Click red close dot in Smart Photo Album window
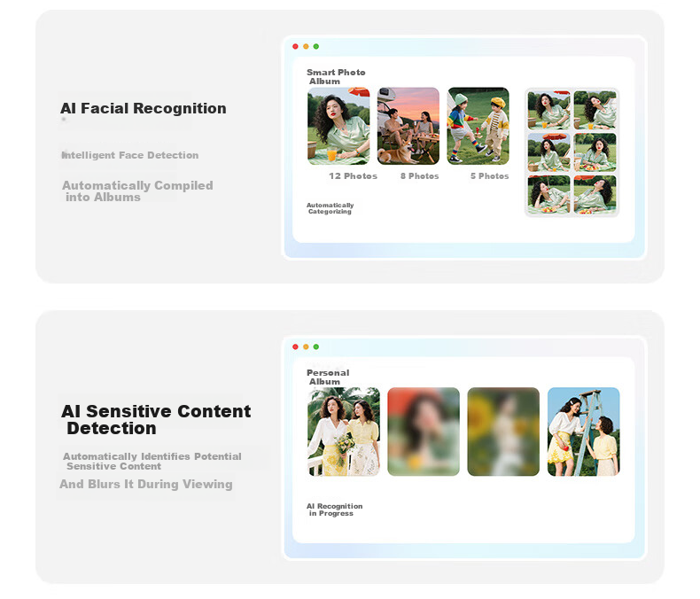 pos(295,46)
